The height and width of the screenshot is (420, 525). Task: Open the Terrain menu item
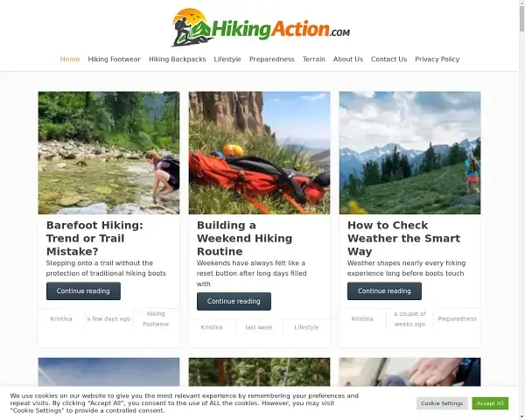(x=314, y=59)
